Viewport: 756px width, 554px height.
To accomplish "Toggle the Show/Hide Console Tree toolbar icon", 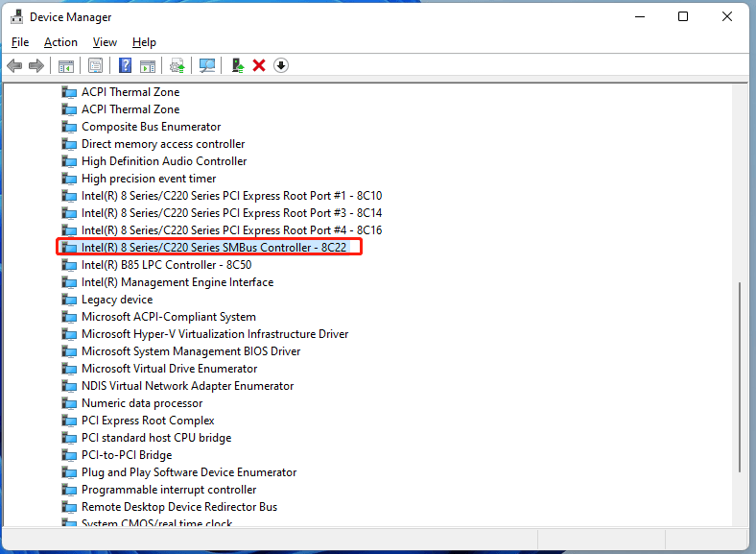I will pos(66,66).
